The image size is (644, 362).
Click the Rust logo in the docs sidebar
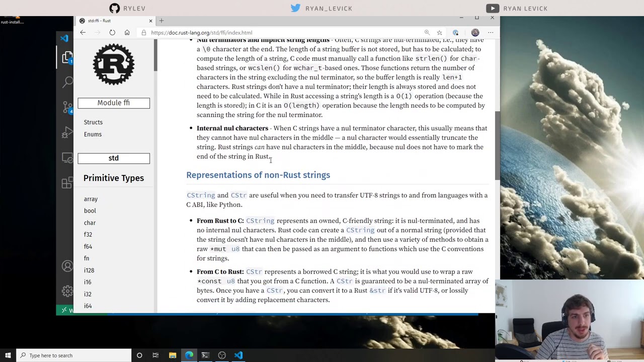click(x=114, y=64)
